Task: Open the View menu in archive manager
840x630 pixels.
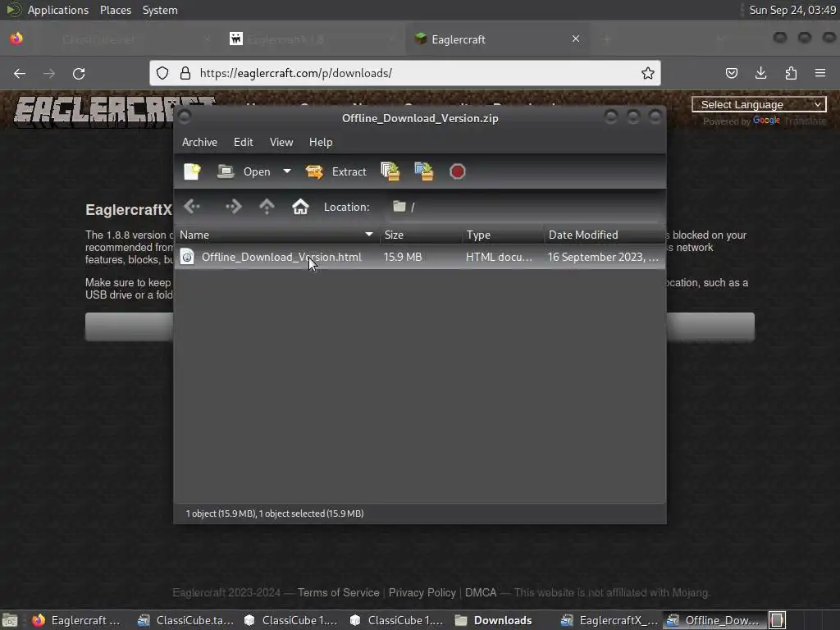Action: pos(281,142)
